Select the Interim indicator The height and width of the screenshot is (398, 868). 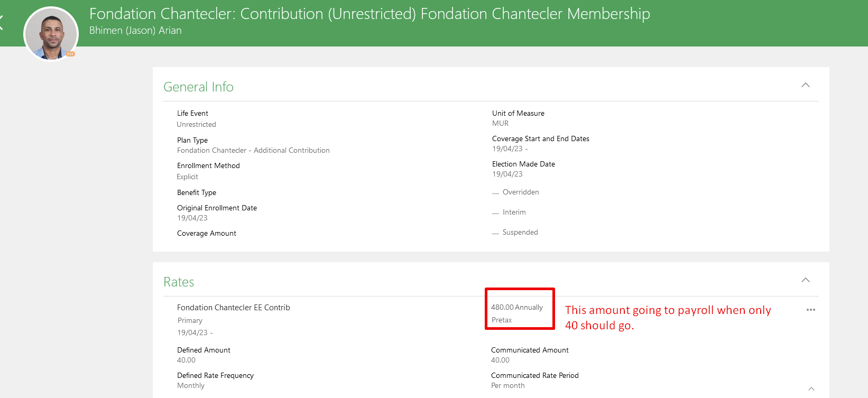tap(509, 212)
